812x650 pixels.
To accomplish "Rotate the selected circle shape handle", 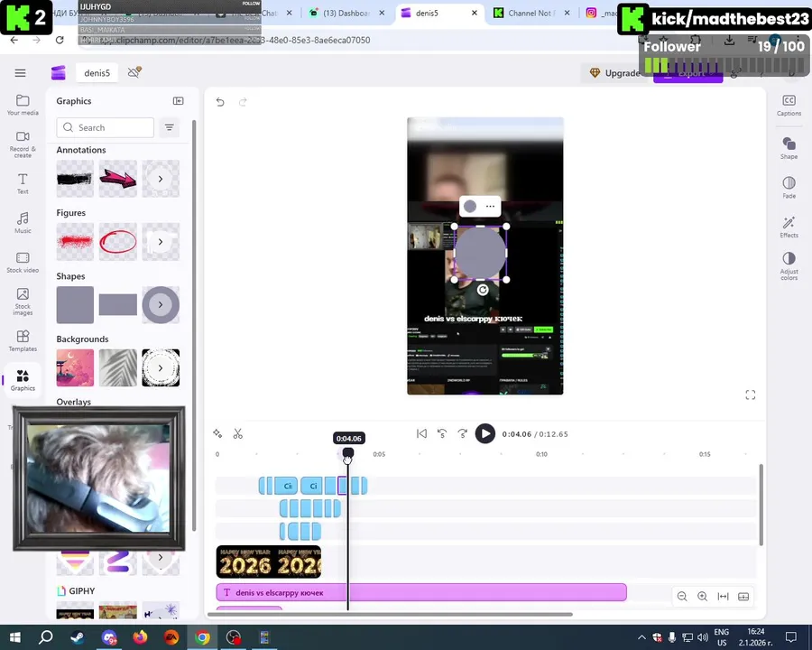I will pyautogui.click(x=482, y=290).
